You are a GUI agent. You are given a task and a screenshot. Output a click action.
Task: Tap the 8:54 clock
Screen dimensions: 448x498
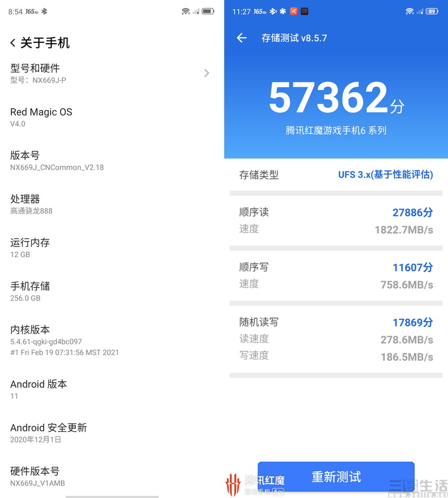[x=15, y=12]
